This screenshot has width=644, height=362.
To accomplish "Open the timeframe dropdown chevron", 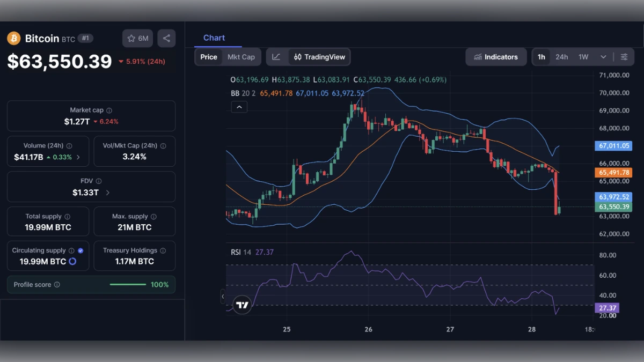I will 602,56.
